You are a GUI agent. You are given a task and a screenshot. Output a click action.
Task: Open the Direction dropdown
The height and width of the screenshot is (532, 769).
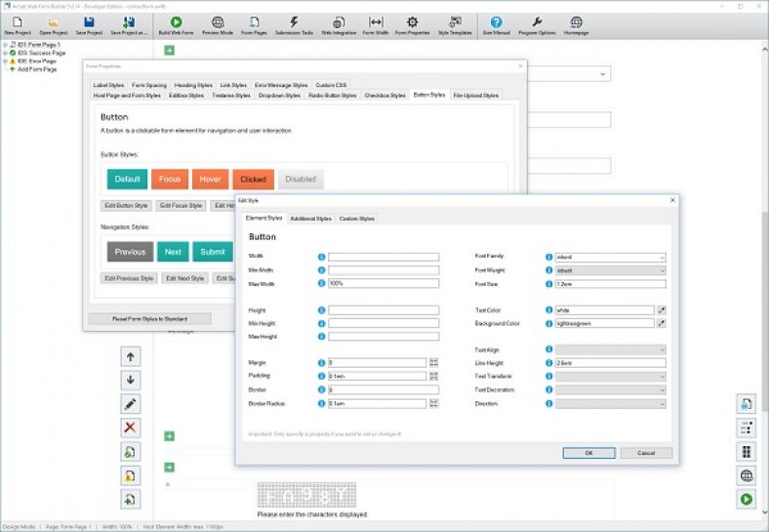pos(611,403)
